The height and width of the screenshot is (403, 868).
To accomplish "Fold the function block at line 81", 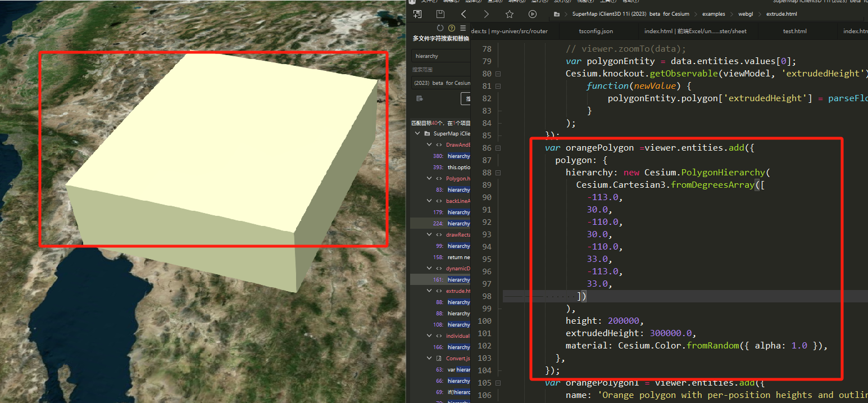I will [498, 86].
